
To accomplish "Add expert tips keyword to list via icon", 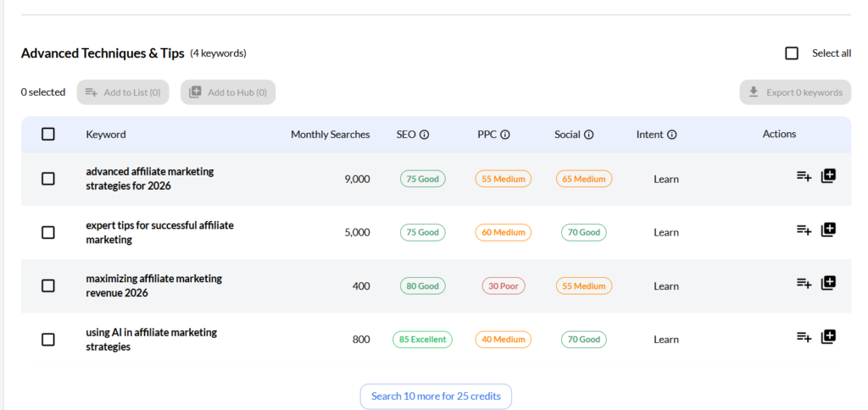I will point(804,230).
